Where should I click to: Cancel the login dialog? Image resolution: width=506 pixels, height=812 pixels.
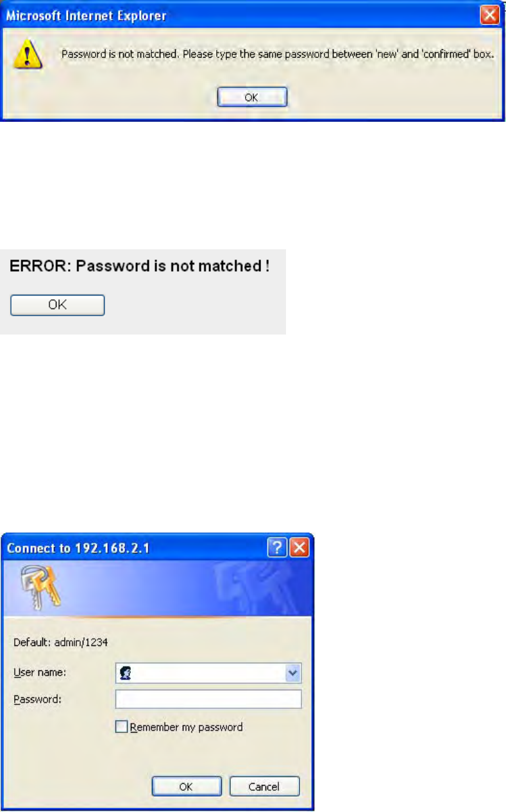pos(264,786)
